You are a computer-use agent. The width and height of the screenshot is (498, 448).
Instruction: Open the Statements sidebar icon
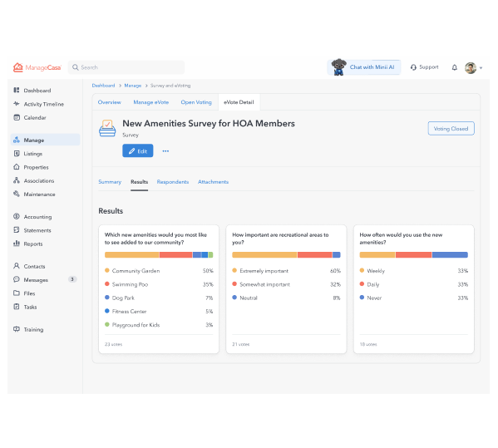coord(17,230)
